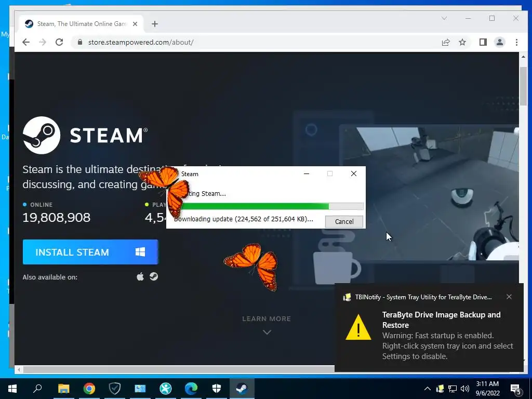The height and width of the screenshot is (399, 532).
Task: Click the Apple macOS download icon
Action: click(140, 277)
